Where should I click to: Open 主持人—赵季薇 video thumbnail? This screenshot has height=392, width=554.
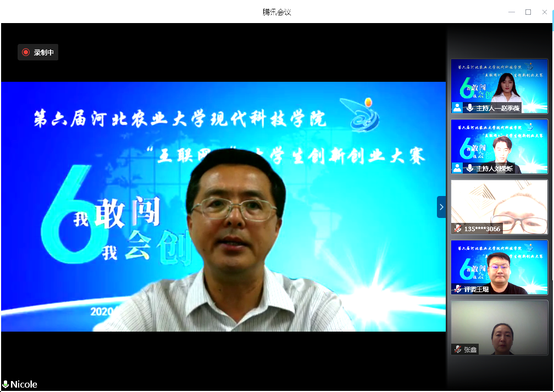tap(499, 86)
